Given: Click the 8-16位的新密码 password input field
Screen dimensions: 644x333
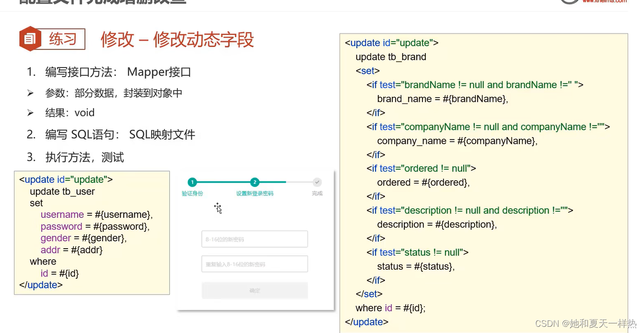Looking at the screenshot, I should click(255, 239).
